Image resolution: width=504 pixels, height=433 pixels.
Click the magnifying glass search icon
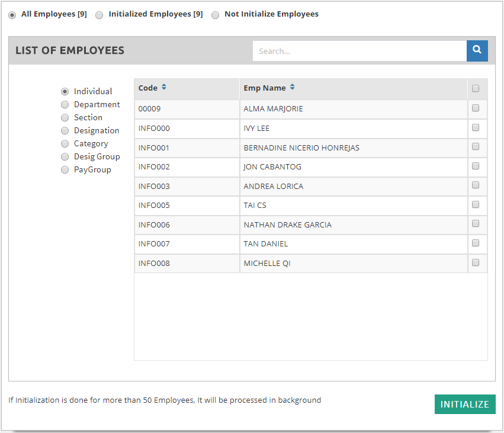(x=477, y=51)
